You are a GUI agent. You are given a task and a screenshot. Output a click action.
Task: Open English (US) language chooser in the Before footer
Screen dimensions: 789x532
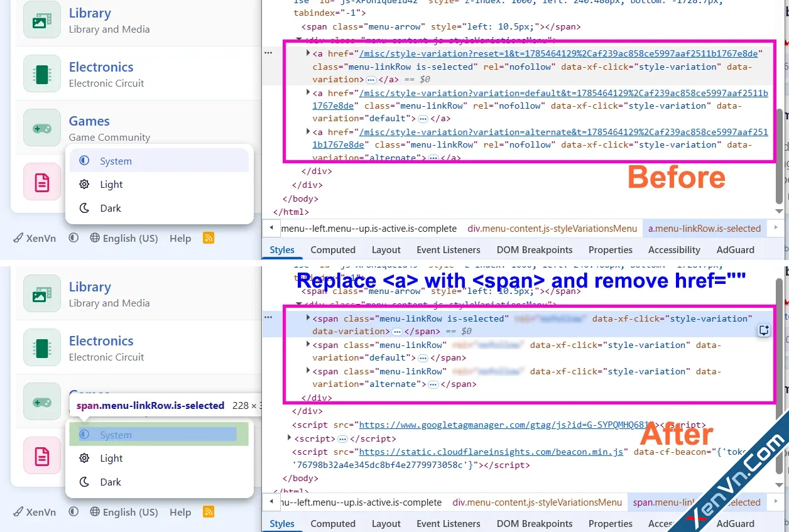tap(124, 238)
